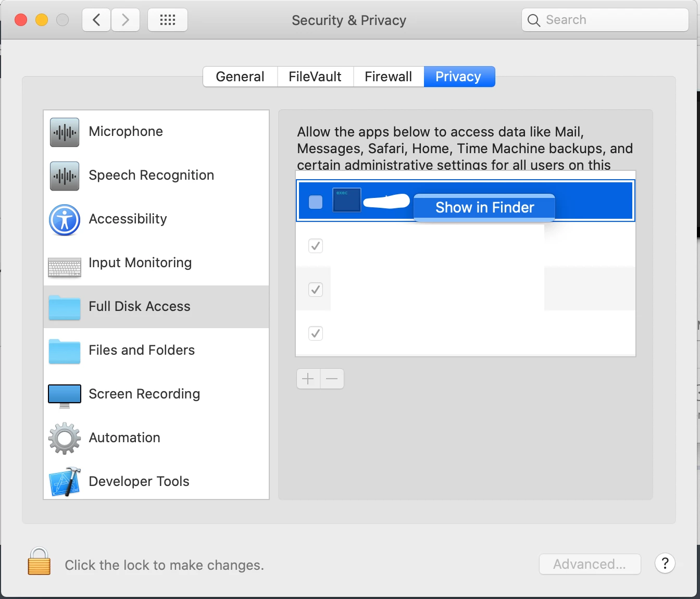700x599 pixels.
Task: Click the Input Monitoring keyboard icon
Action: coord(65,267)
